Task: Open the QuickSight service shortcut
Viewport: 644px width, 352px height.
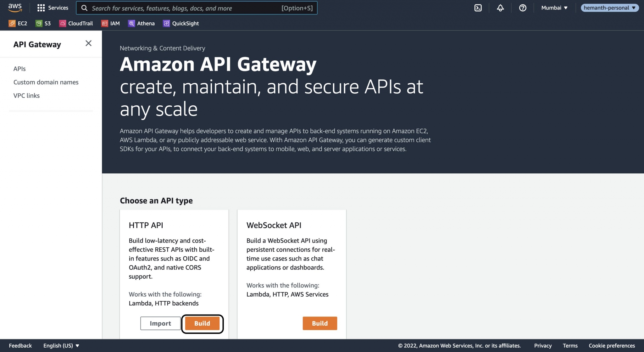Action: point(181,23)
